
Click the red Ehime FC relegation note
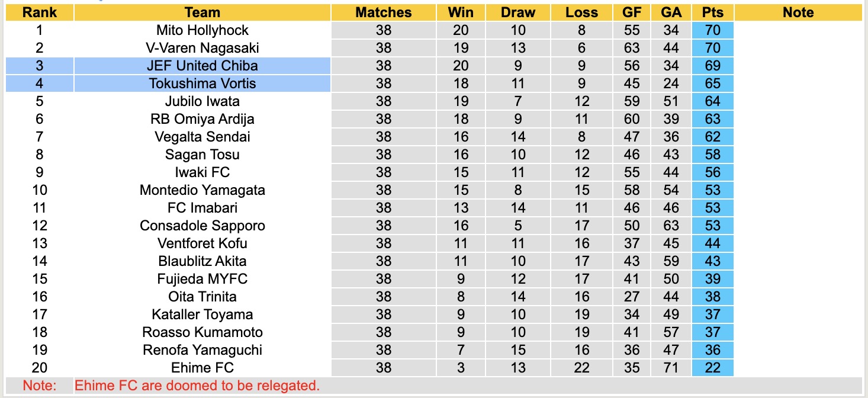197,386
